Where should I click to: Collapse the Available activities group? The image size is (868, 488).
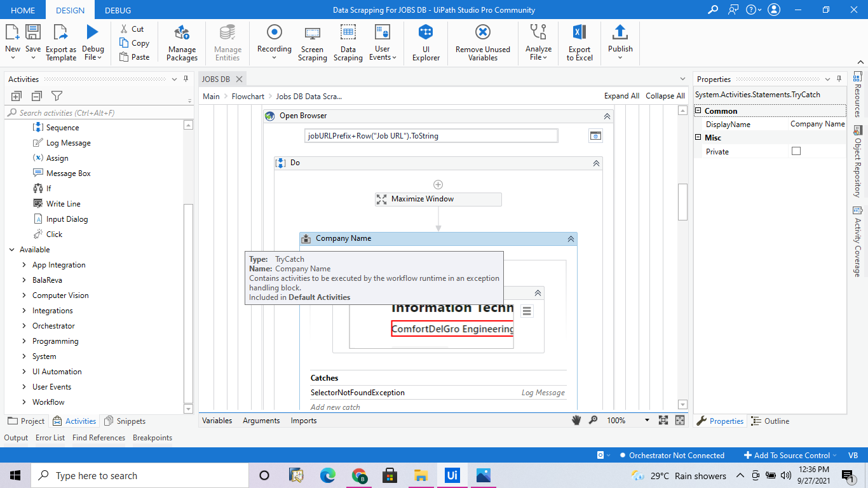[x=12, y=250]
